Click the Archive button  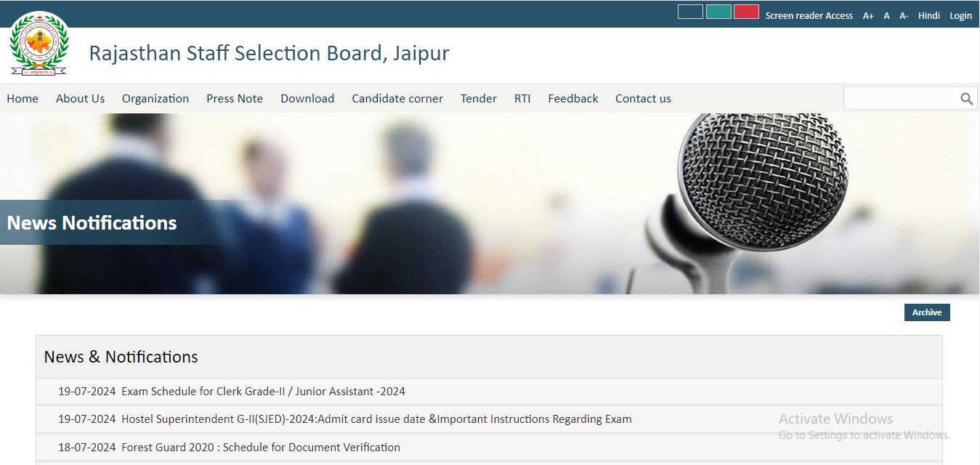(926, 312)
